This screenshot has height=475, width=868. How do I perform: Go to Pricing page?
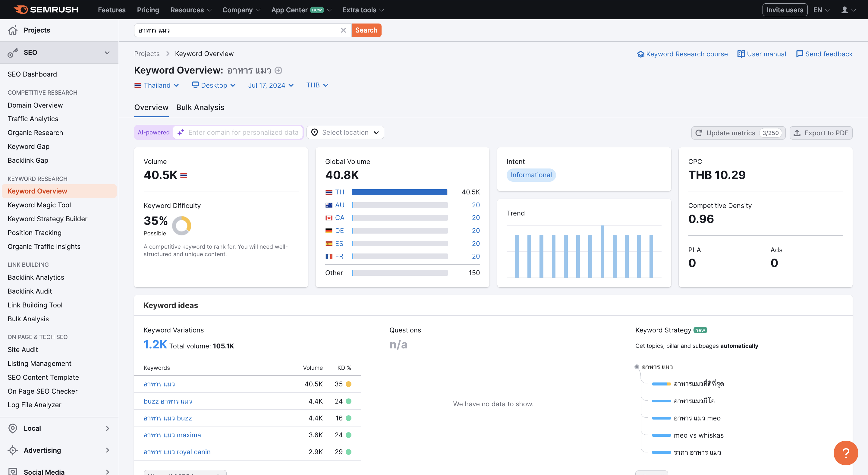pyautogui.click(x=148, y=10)
